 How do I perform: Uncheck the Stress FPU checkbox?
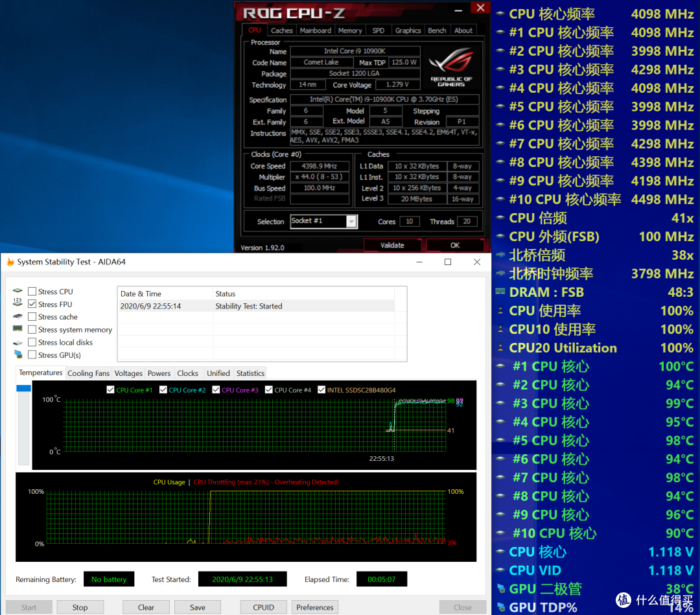(x=32, y=304)
